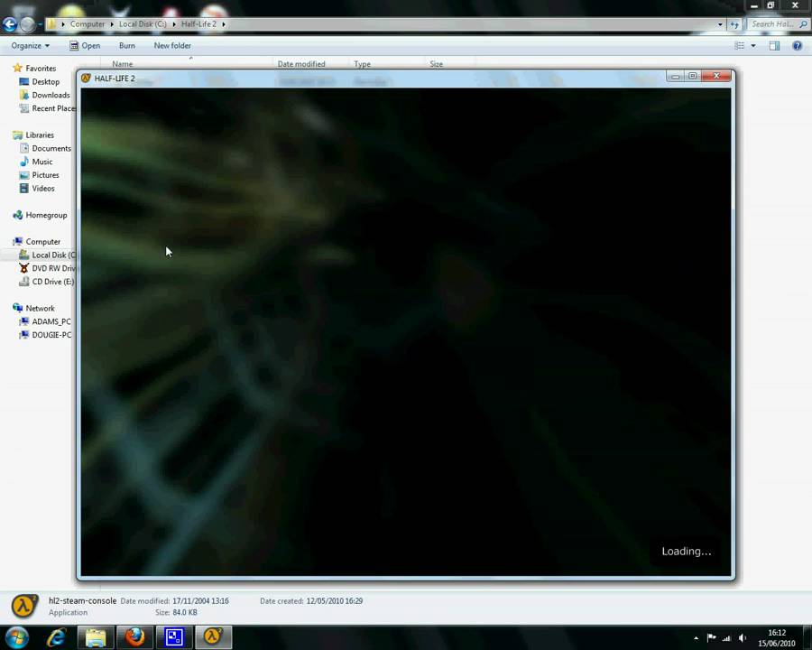Click the refresh button beside address bar
Screen dimensions: 812x650
point(734,24)
